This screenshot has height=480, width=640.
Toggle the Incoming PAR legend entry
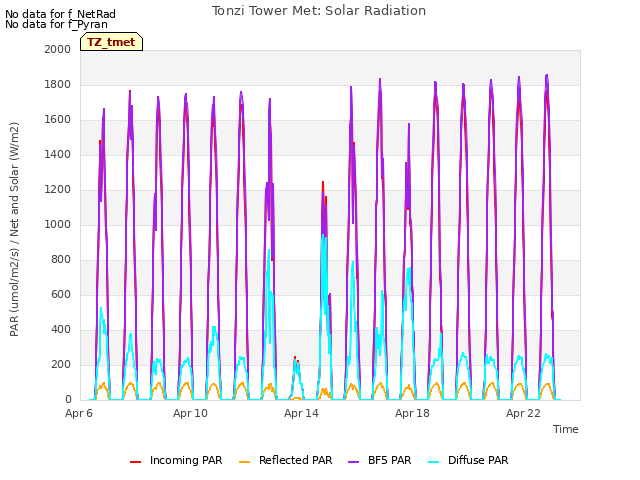176,460
